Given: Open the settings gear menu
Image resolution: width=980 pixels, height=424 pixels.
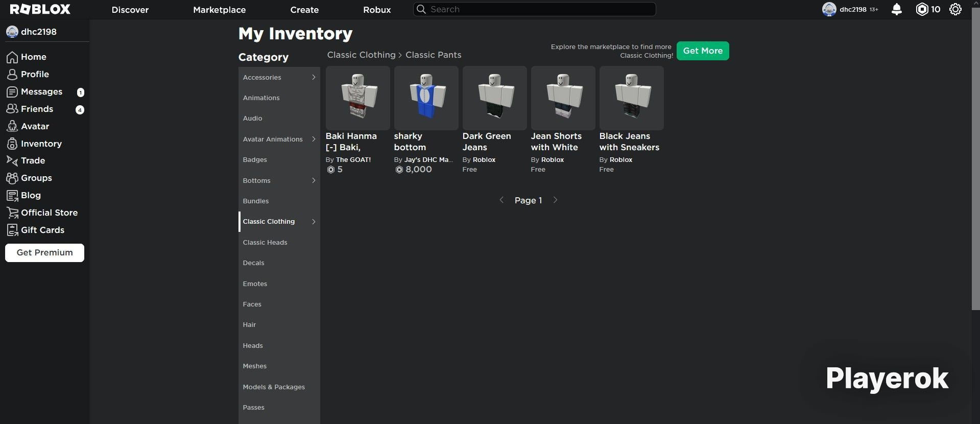Looking at the screenshot, I should click(955, 9).
